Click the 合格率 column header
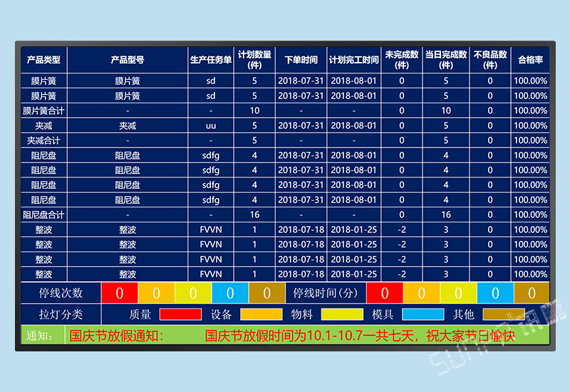 [x=530, y=60]
